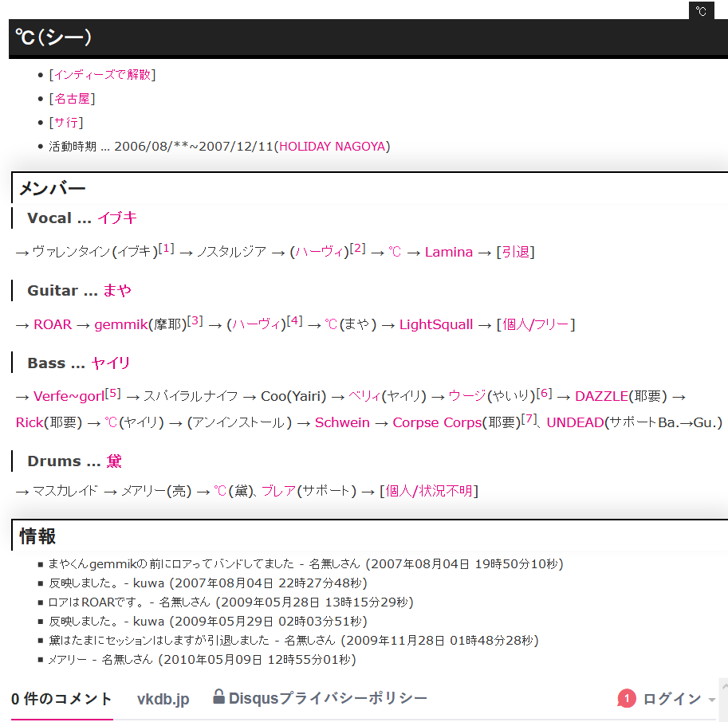Open ℃ link in Vocal history
The width and height of the screenshot is (728, 722).
[x=395, y=252]
